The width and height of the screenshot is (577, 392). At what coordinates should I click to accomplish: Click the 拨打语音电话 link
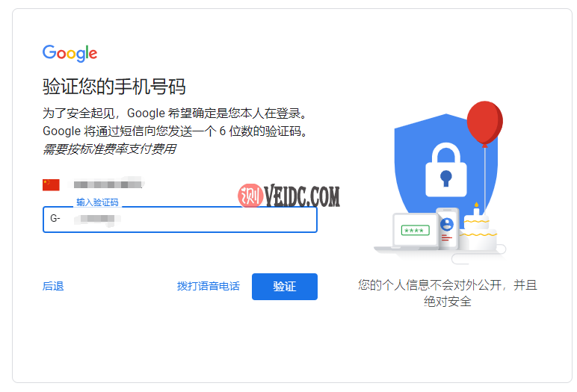point(209,286)
